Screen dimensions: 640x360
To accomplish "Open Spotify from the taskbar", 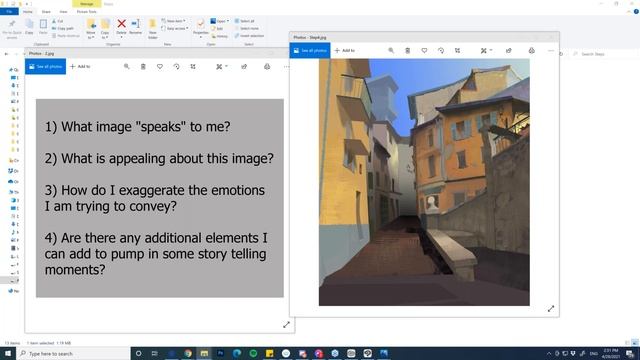I will pos(253,353).
